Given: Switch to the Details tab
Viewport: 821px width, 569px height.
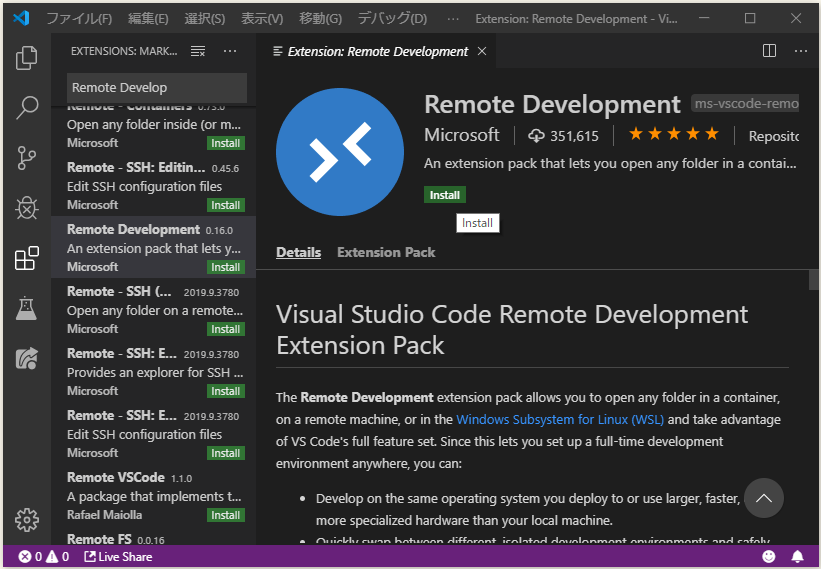Looking at the screenshot, I should [298, 252].
